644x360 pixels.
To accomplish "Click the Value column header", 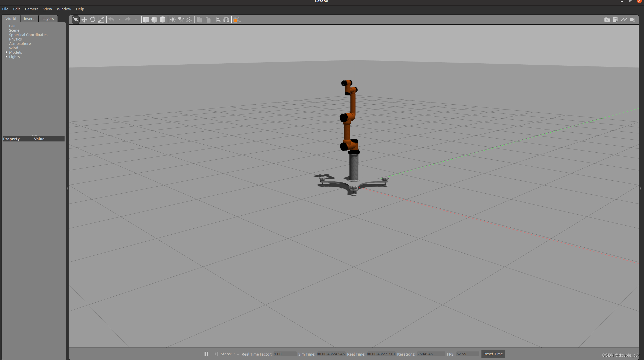I will pos(39,139).
